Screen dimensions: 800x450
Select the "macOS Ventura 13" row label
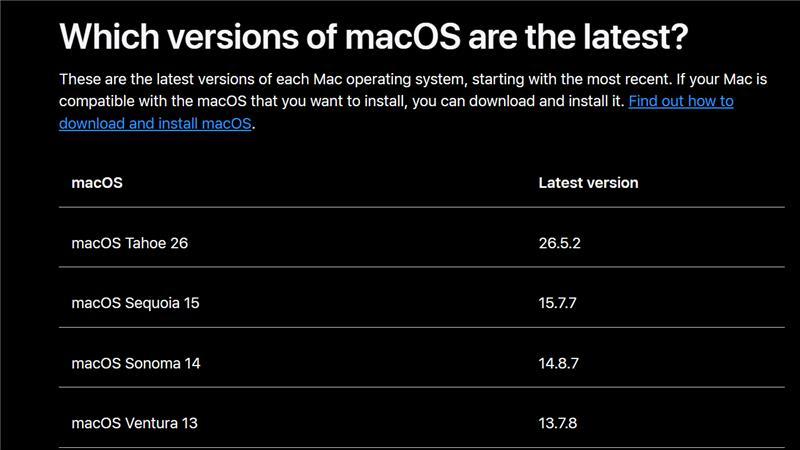[134, 423]
